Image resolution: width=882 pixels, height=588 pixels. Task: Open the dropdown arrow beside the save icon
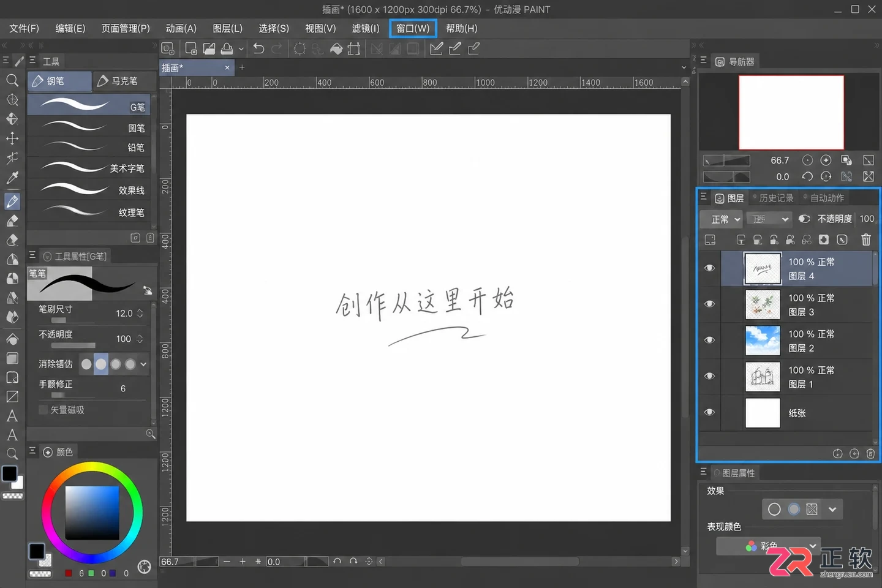(x=241, y=48)
